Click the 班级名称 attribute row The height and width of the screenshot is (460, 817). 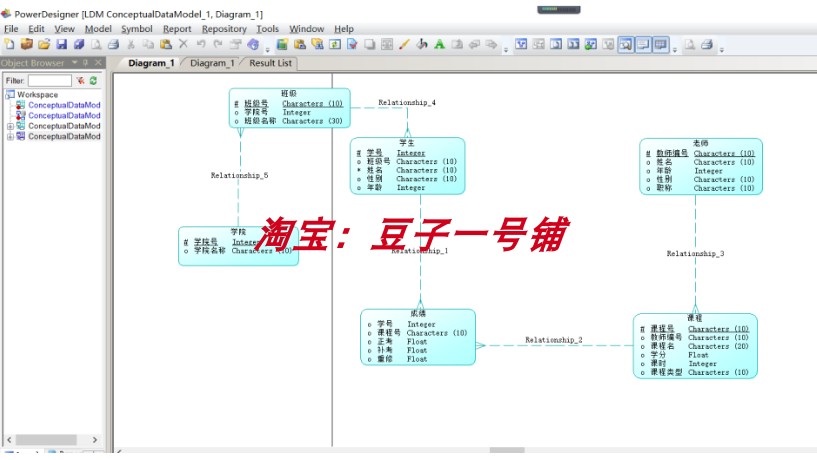point(289,121)
